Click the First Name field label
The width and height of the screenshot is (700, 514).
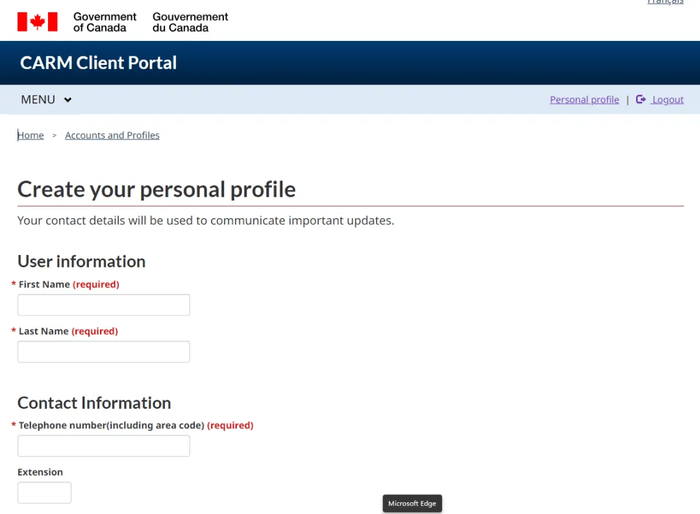coord(44,285)
